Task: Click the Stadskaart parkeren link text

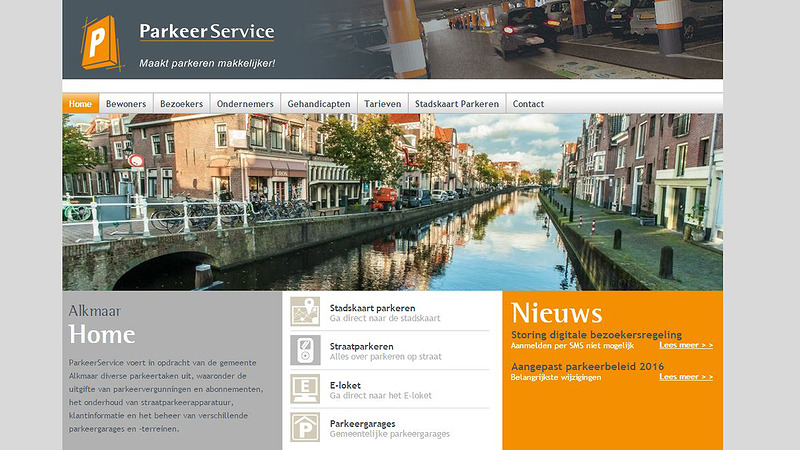Action: click(x=372, y=308)
